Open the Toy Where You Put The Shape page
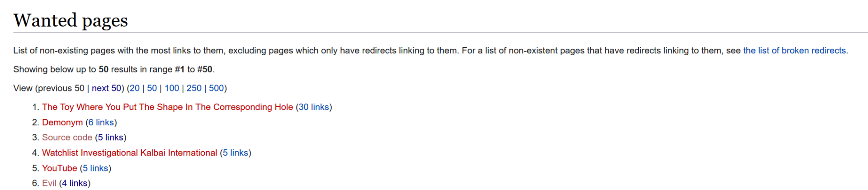The image size is (868, 190). point(167,107)
